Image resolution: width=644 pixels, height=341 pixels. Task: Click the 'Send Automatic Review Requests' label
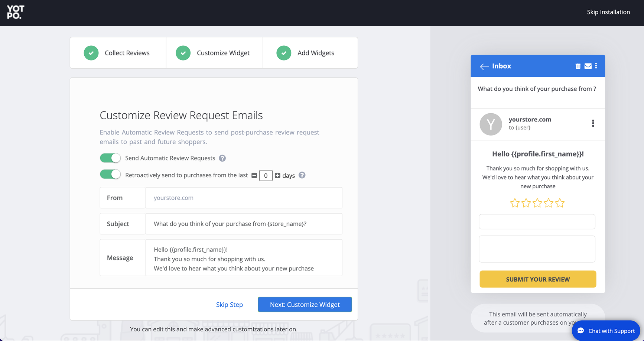point(170,158)
